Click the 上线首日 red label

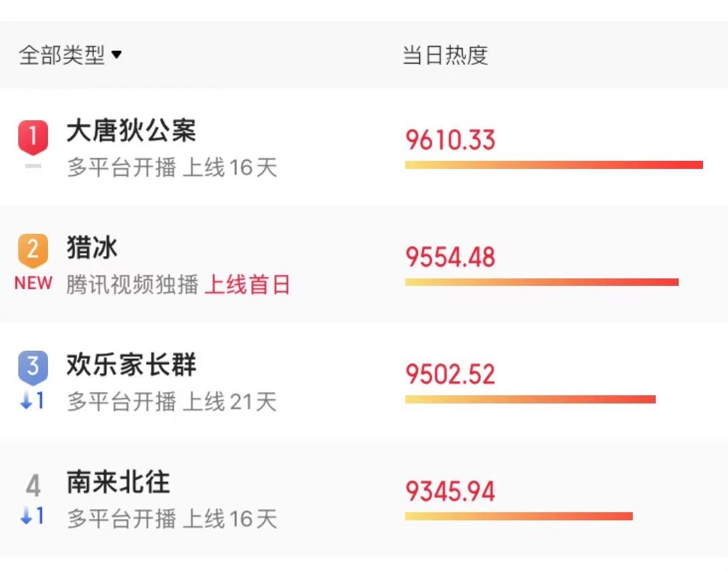(247, 284)
